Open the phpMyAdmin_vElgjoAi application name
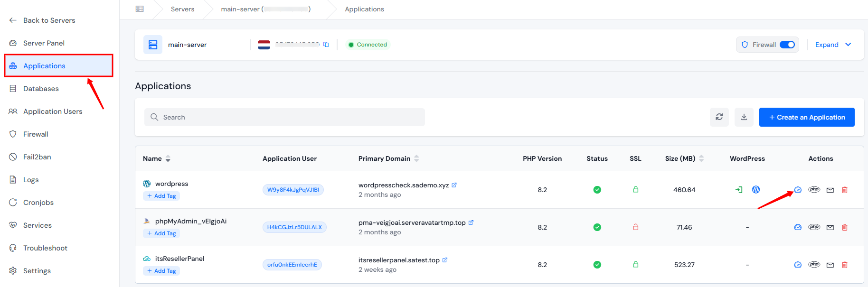This screenshot has height=287, width=868. (x=191, y=221)
